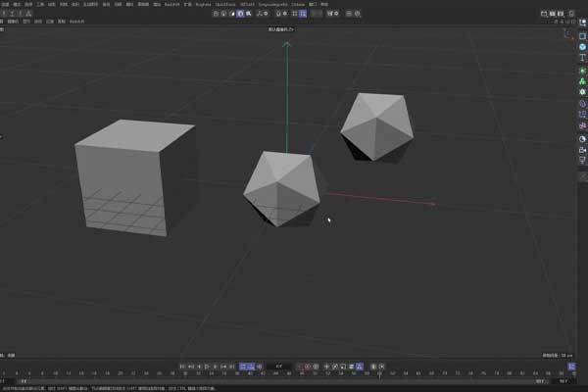Click the pink icon in the right palette
The image size is (588, 392).
[582, 126]
